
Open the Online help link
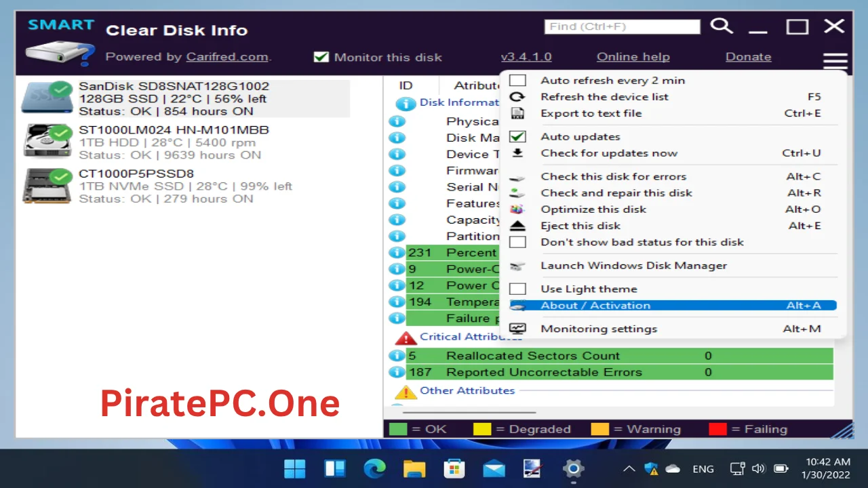click(x=633, y=57)
